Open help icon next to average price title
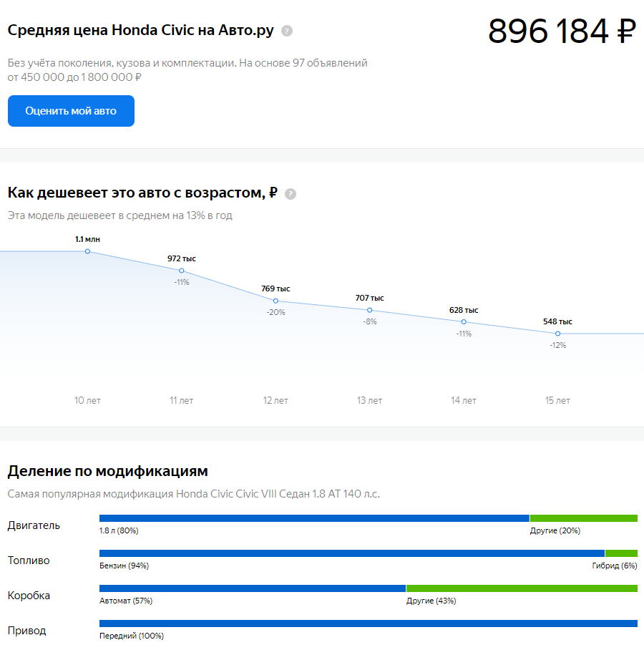This screenshot has width=644, height=655. click(287, 31)
